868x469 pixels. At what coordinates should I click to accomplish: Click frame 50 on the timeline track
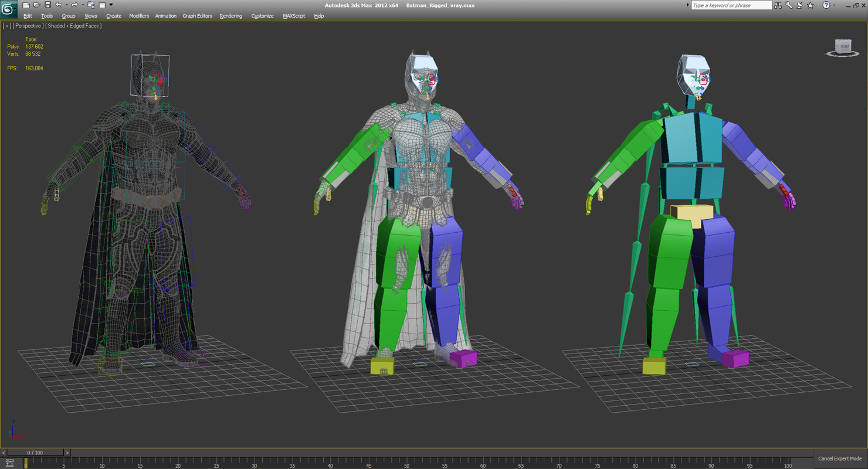pos(406,464)
